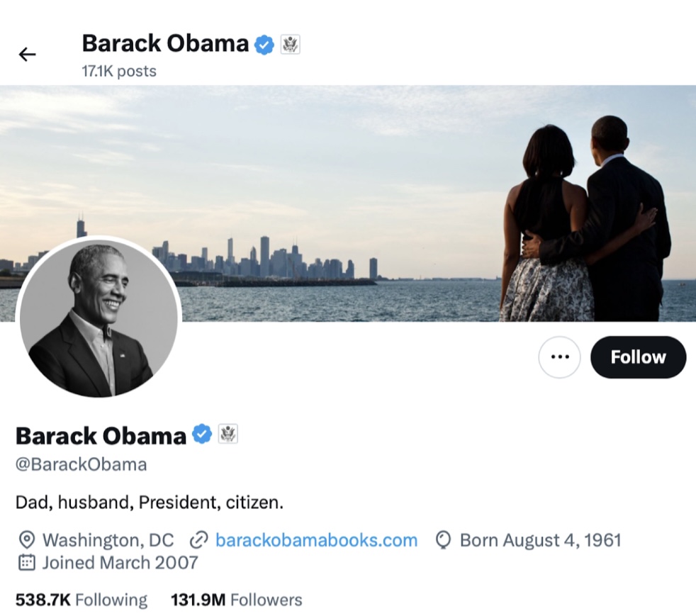Viewport: 696px width, 616px height.
Task: Click the government seal icon beside the profile name
Action: pos(228,434)
